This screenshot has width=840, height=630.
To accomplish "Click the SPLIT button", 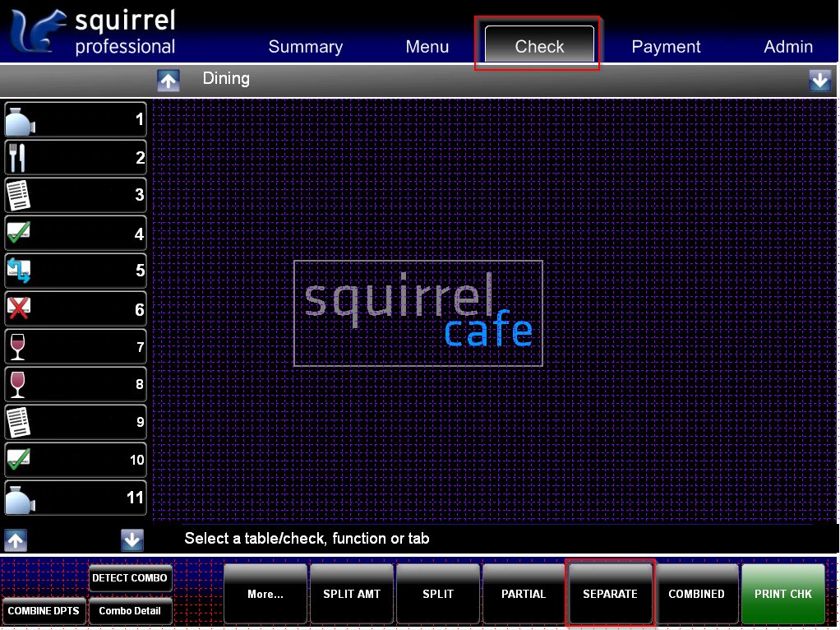I will pos(438,594).
